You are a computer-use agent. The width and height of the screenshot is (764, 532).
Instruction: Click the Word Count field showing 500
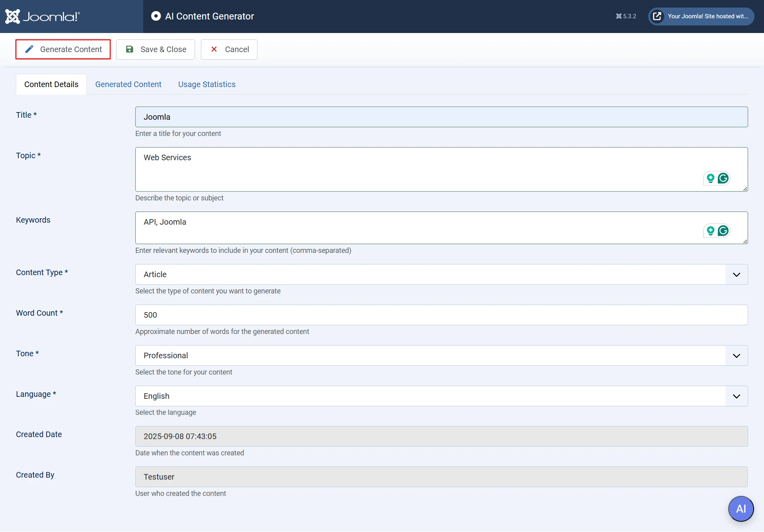pyautogui.click(x=442, y=315)
